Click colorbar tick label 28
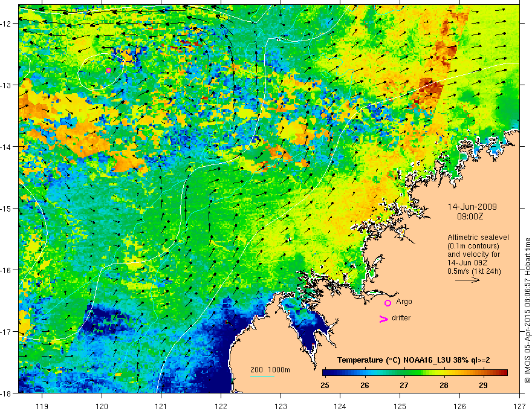 click(x=444, y=385)
